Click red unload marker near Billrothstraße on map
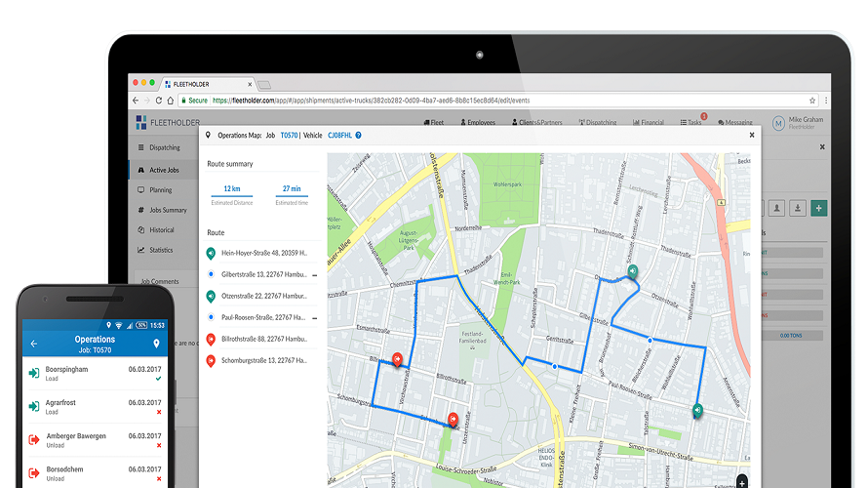Viewport: 868px width, 488px height. pyautogui.click(x=397, y=359)
